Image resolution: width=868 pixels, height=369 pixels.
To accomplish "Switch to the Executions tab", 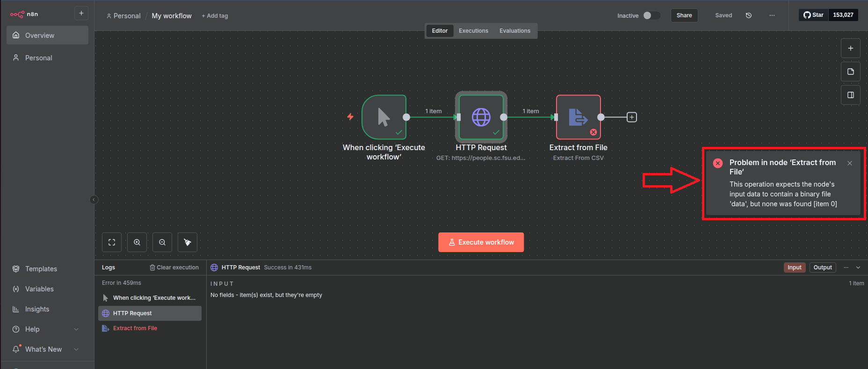I will (473, 31).
